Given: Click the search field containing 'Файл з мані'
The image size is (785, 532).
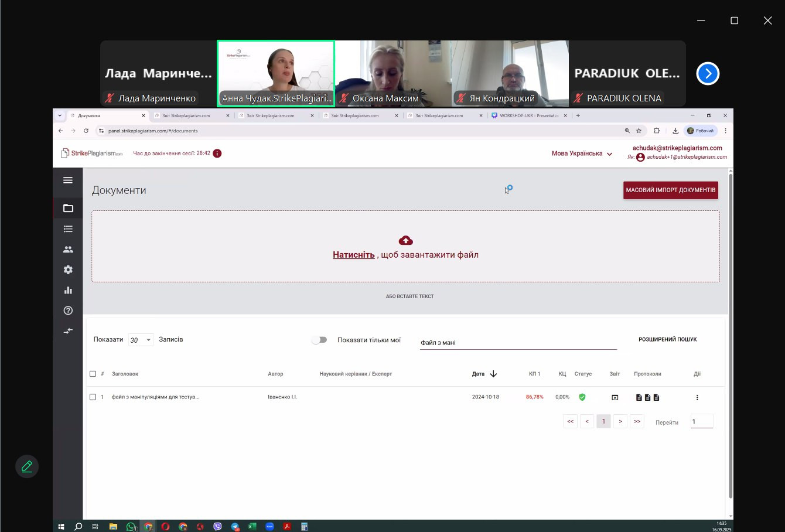Looking at the screenshot, I should point(518,343).
